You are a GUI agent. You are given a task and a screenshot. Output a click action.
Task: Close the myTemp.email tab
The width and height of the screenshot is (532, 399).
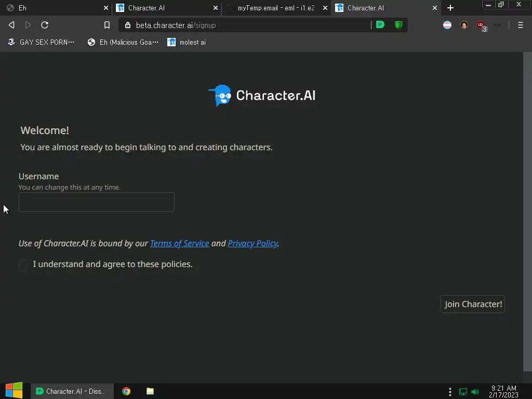(x=325, y=8)
